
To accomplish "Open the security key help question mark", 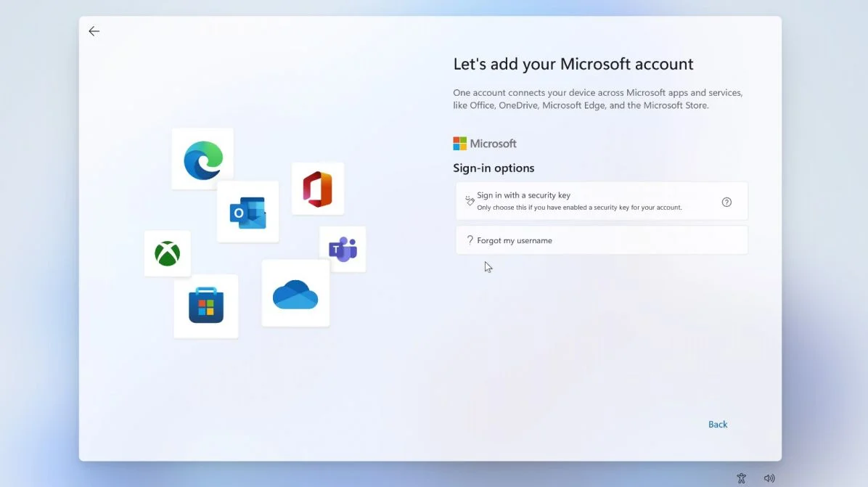I will click(726, 202).
